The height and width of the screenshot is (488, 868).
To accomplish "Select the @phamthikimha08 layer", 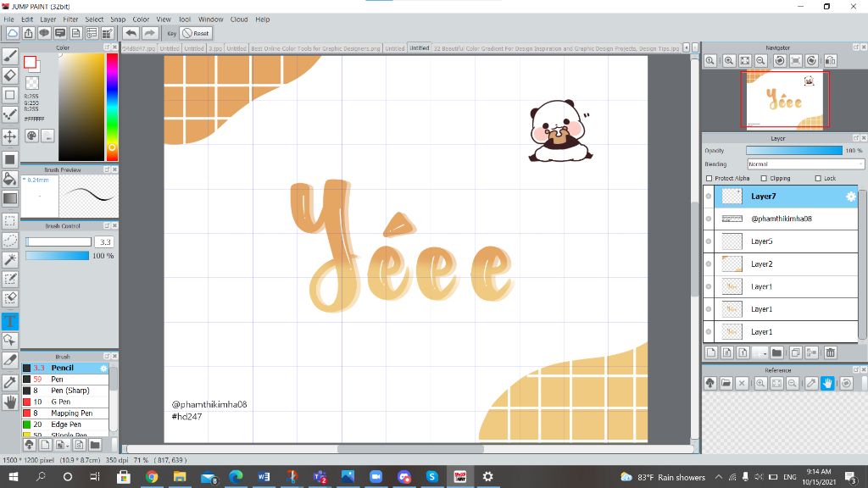I will (x=786, y=219).
